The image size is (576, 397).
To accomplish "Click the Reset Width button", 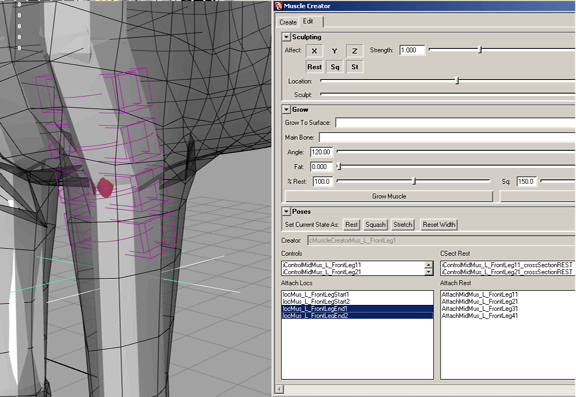I will pos(439,224).
